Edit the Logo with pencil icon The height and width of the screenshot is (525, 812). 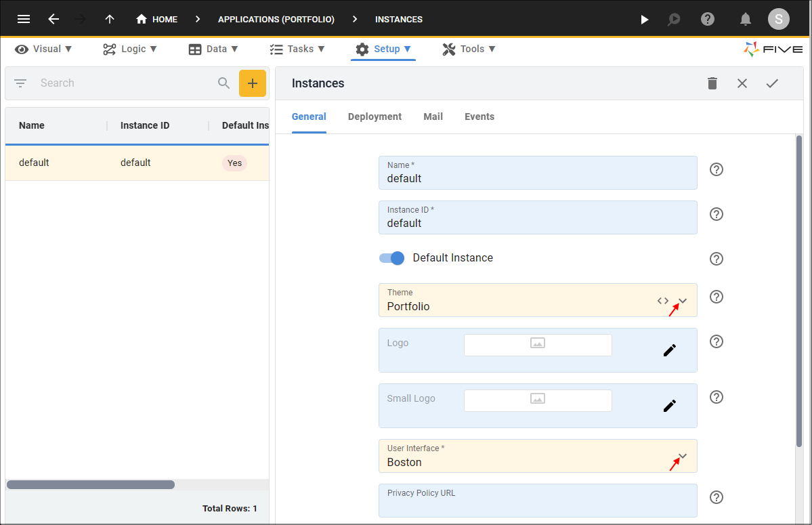pyautogui.click(x=670, y=350)
